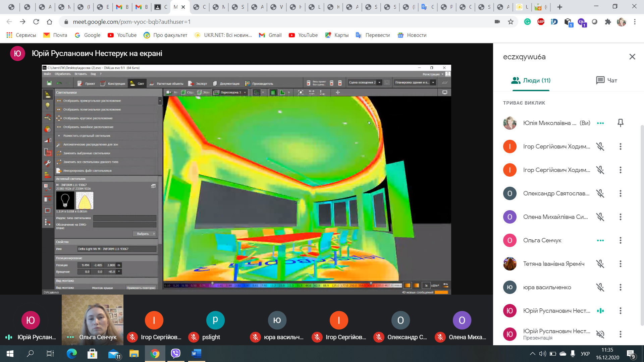Open Viber from the taskbar
Viewport: 644px width, 362px height.
pyautogui.click(x=175, y=353)
